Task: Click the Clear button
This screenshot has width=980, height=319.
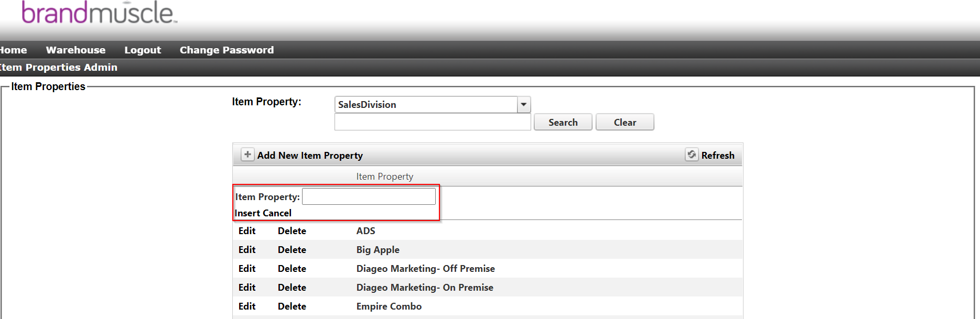Action: [x=624, y=122]
